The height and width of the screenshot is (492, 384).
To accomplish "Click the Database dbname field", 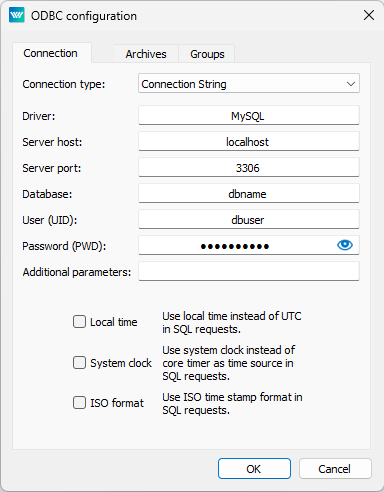I will [x=249, y=193].
